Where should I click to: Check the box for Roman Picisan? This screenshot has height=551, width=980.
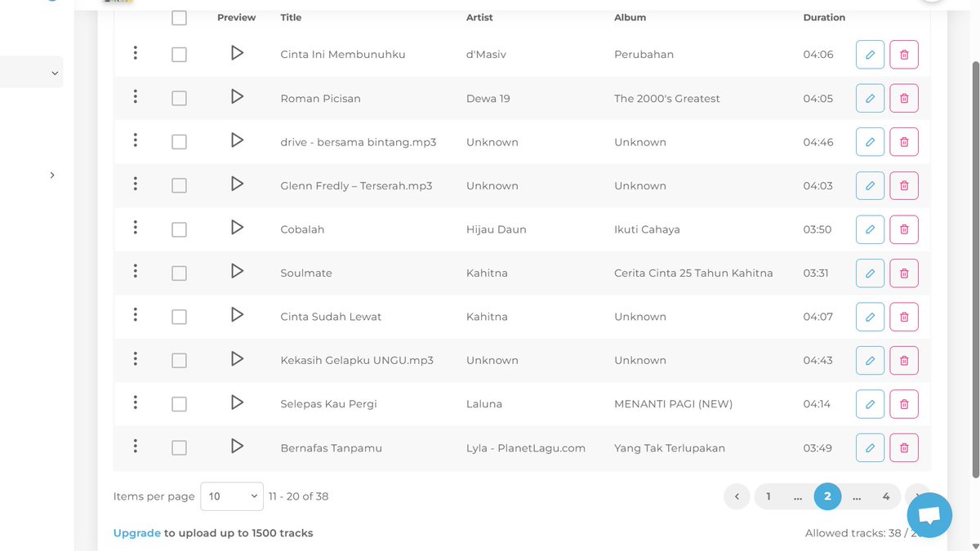tap(179, 98)
